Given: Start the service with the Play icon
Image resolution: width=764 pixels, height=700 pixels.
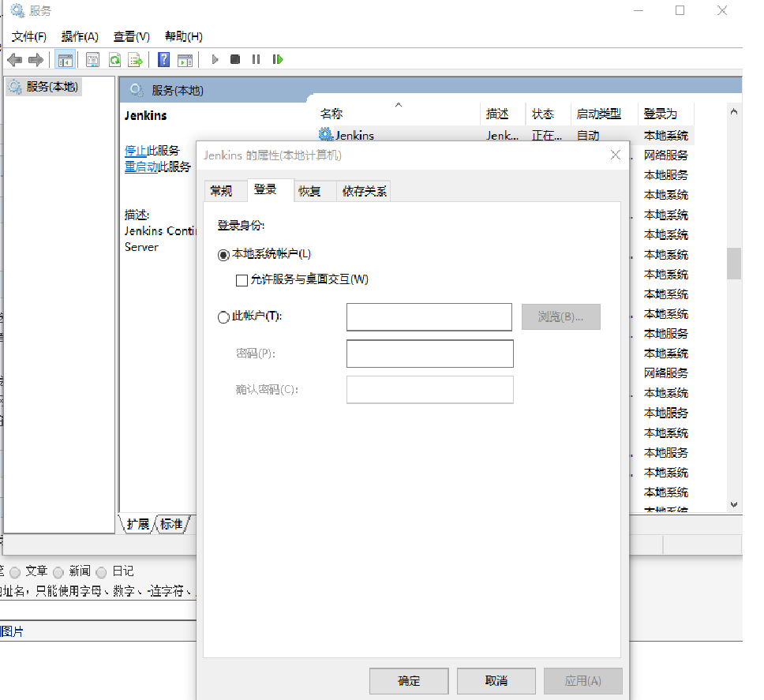Looking at the screenshot, I should point(215,59).
